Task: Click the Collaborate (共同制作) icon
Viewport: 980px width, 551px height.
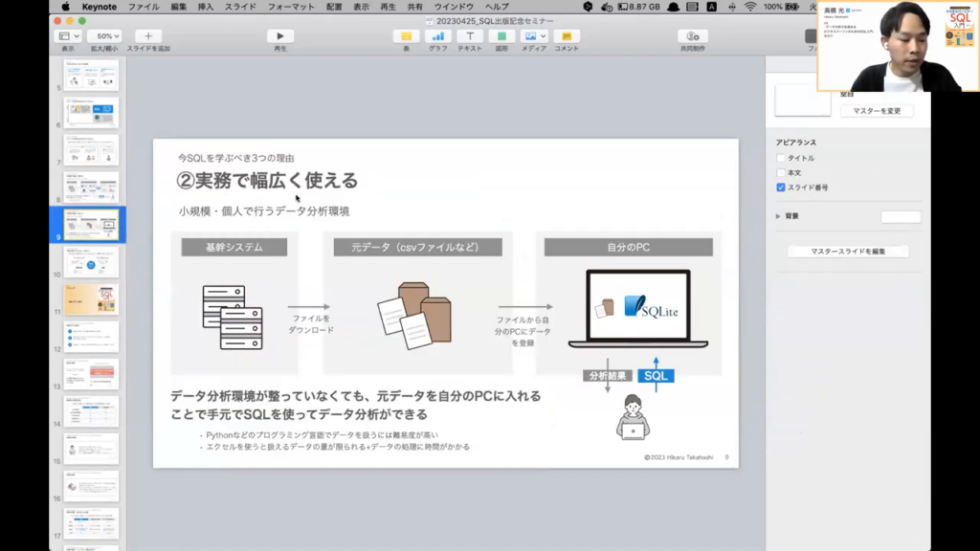Action: coord(692,36)
